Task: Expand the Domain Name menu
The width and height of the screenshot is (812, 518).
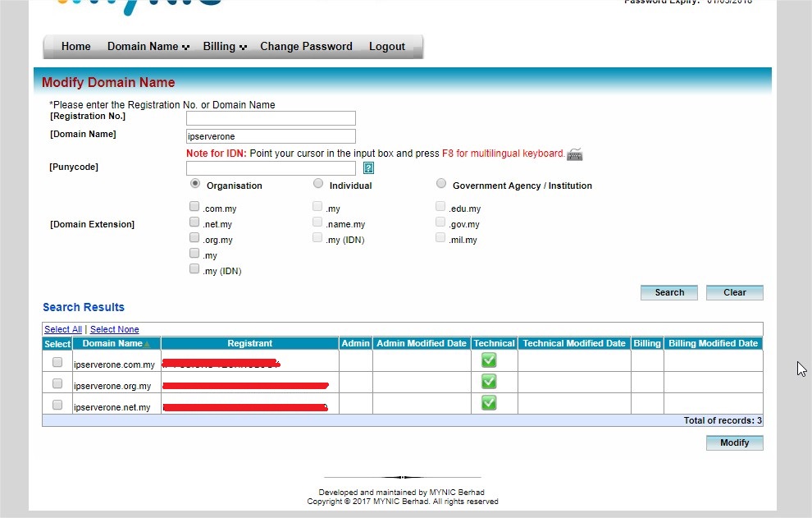Action: tap(148, 47)
